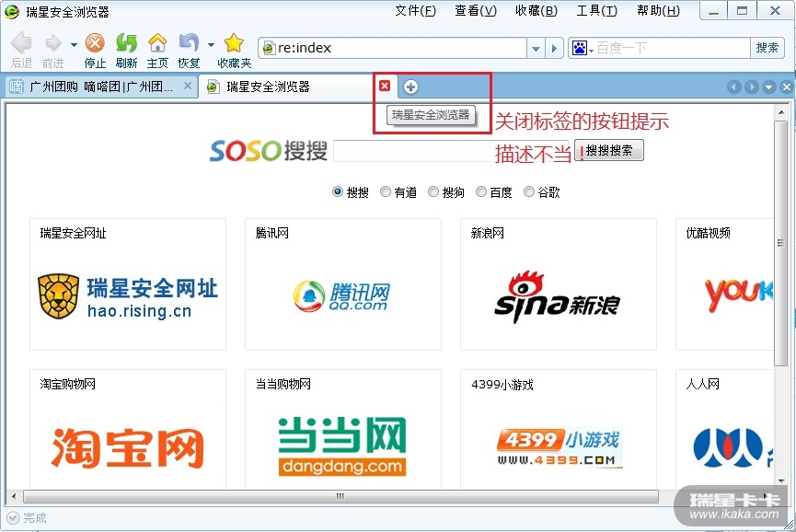
Task: Open the 淘宝购物网 tile
Action: coord(128,429)
